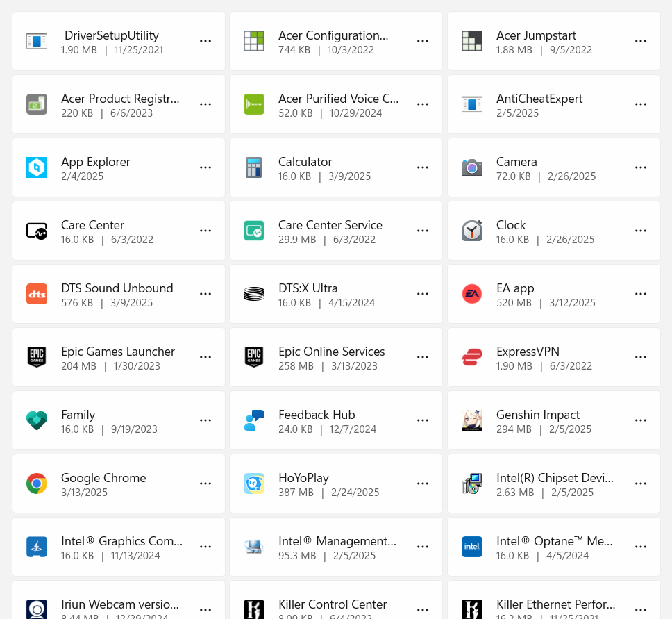Click the Epic Games Launcher icon
The width and height of the screenshot is (672, 619).
click(x=37, y=357)
